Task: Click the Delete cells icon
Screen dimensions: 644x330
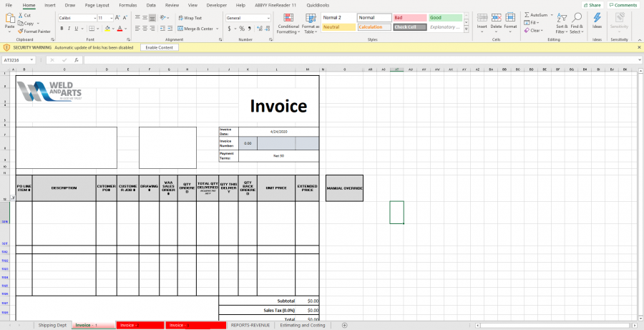Action: [x=496, y=18]
